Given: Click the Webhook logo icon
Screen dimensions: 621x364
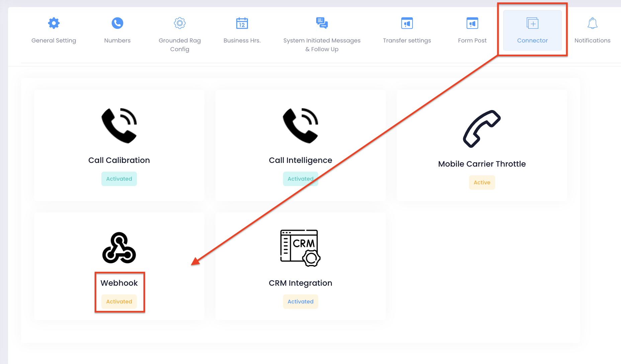Looking at the screenshot, I should click(119, 248).
